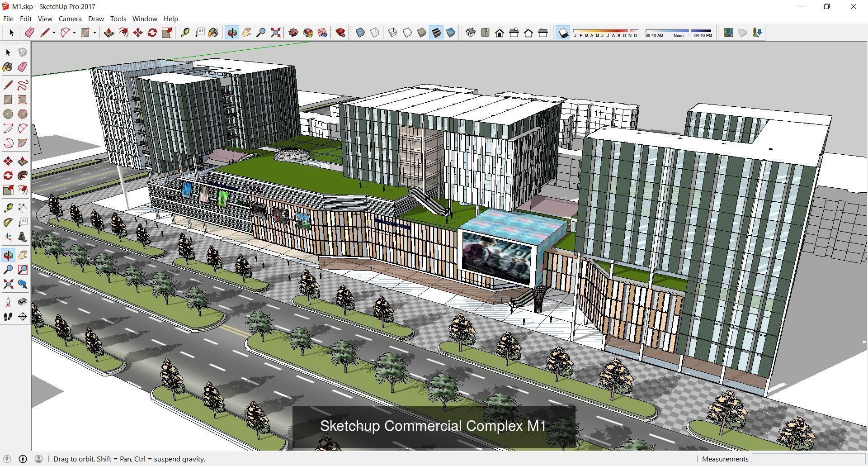Click the model credits info icon

click(23, 459)
